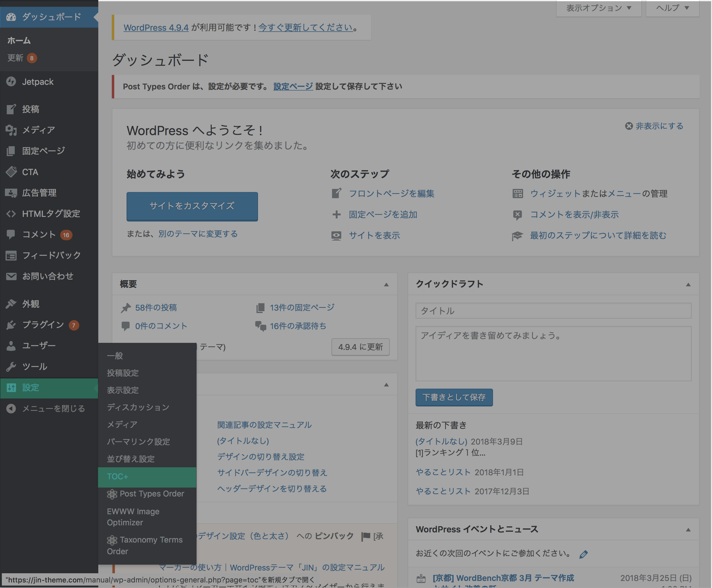Click into the タイトル input field

[553, 311]
